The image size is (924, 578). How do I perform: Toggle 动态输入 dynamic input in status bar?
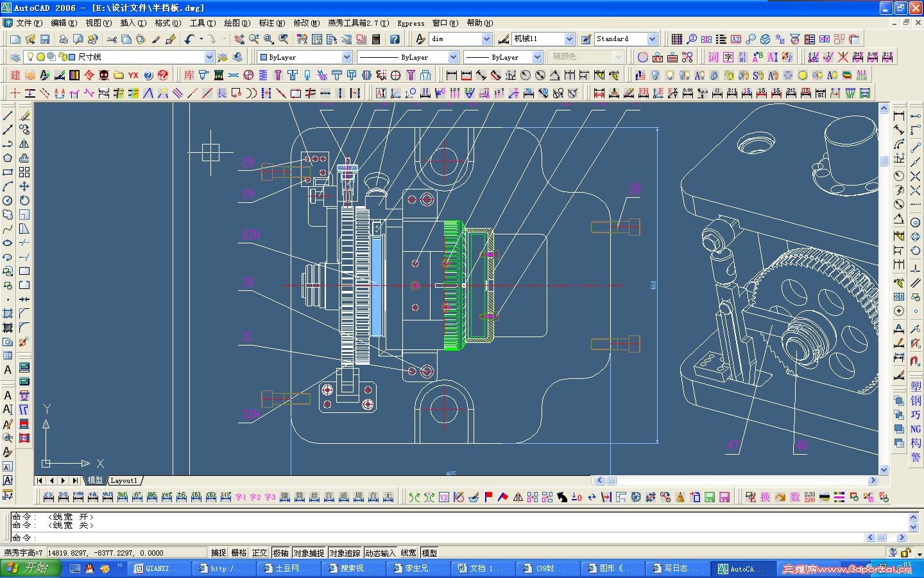click(x=381, y=553)
